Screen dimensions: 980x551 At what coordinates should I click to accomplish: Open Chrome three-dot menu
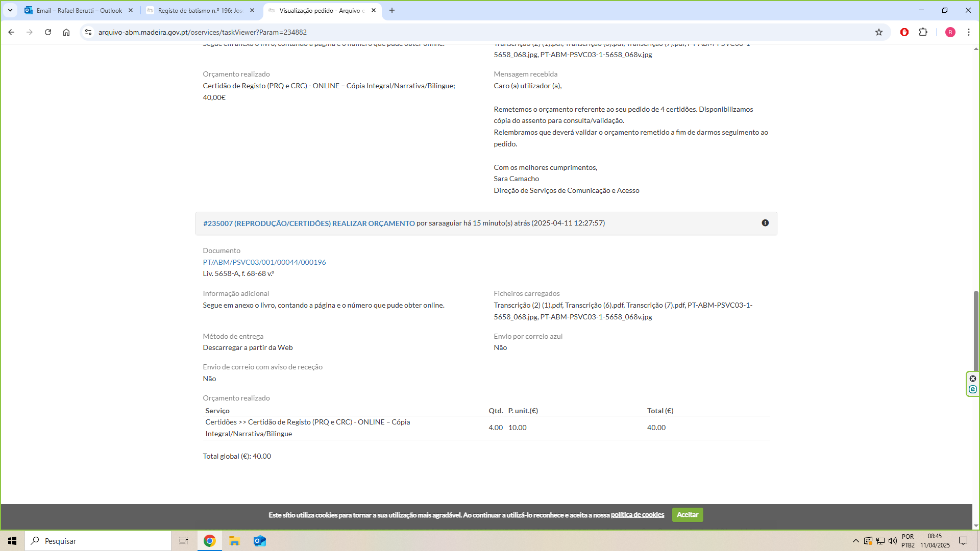968,32
